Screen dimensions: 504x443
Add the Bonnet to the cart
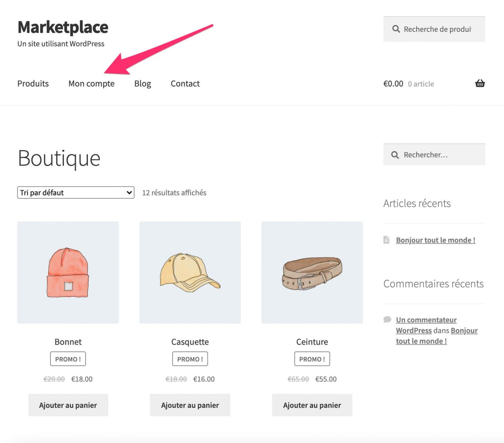[x=68, y=405]
